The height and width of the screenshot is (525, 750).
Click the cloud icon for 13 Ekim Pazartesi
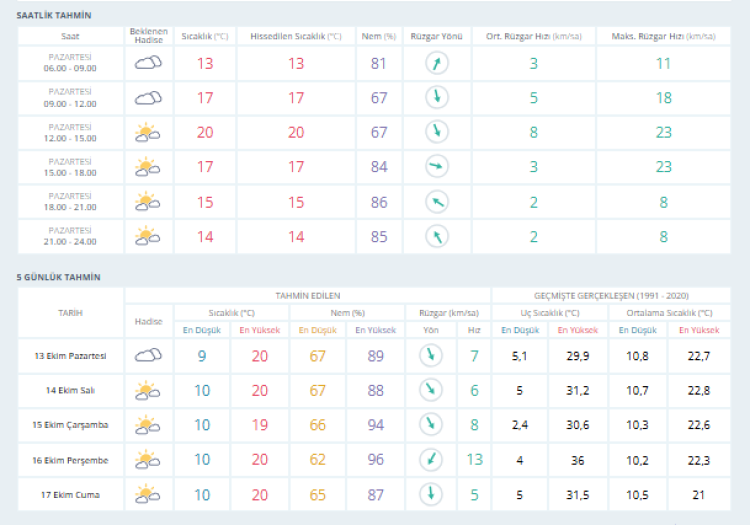pos(148,356)
